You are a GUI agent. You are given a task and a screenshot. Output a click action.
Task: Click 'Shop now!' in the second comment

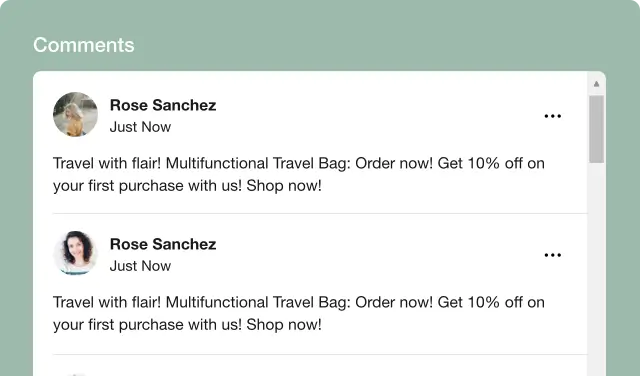(x=284, y=325)
